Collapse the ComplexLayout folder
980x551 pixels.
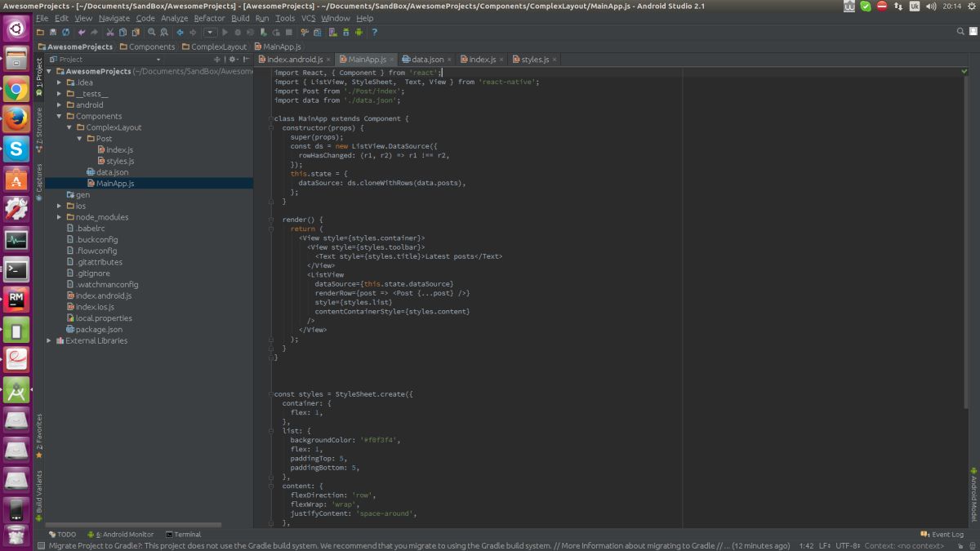pyautogui.click(x=69, y=127)
